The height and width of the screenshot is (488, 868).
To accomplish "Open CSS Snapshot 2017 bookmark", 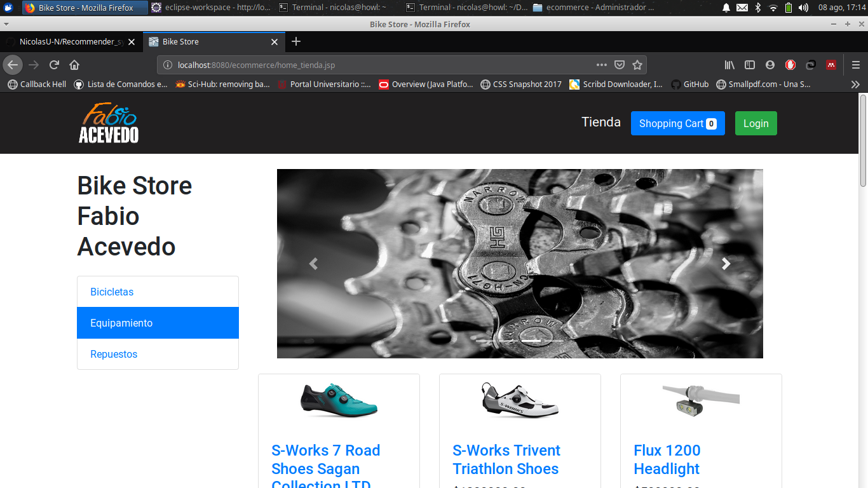I will tap(521, 84).
